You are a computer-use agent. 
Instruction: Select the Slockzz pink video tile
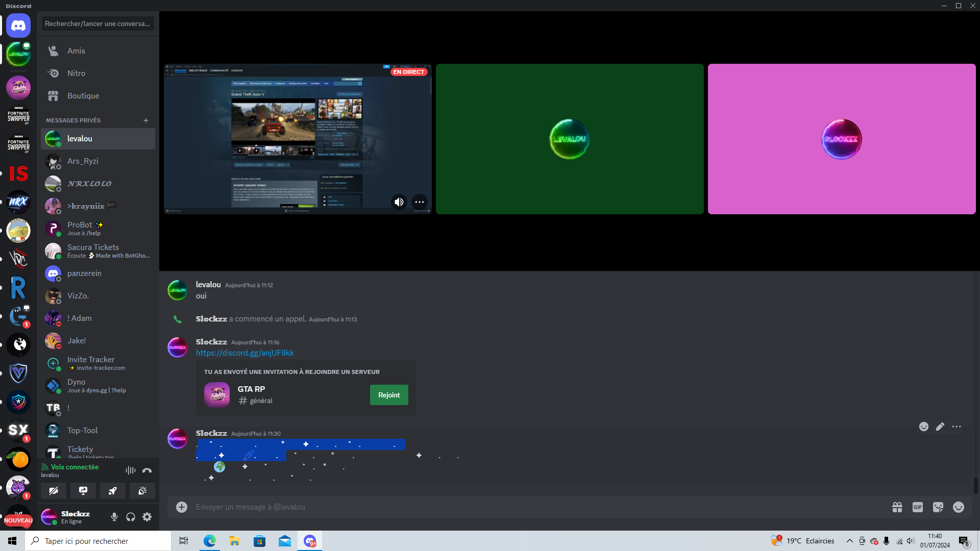tap(842, 139)
